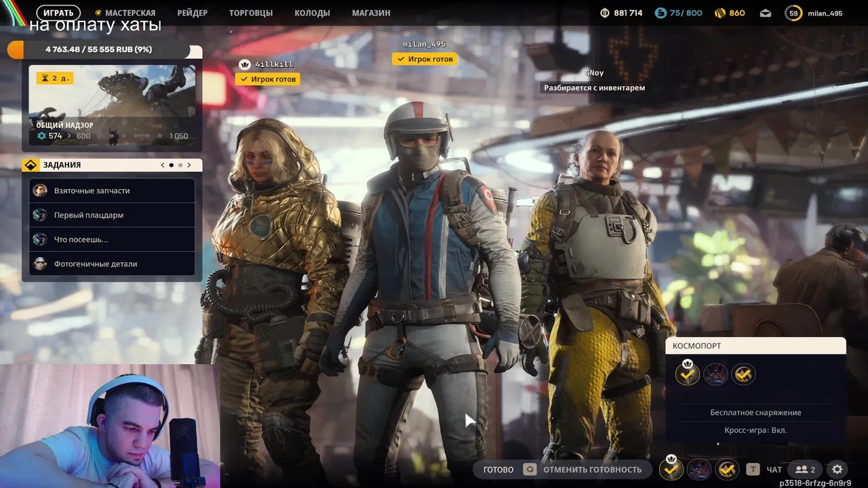868x488 pixels.
Task: Click the trader portrait for Взяточные запчасти
Action: (40, 190)
